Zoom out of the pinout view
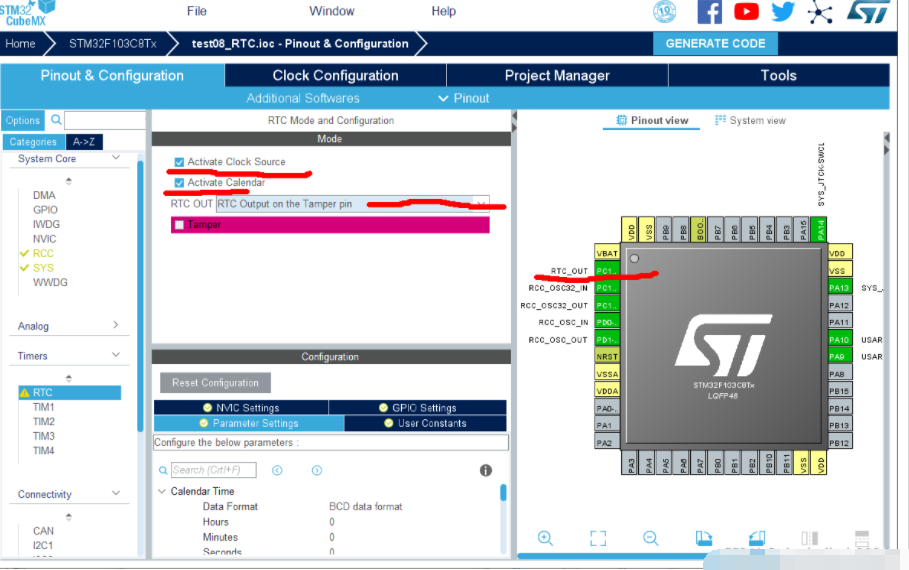Image resolution: width=909 pixels, height=570 pixels. tap(650, 538)
